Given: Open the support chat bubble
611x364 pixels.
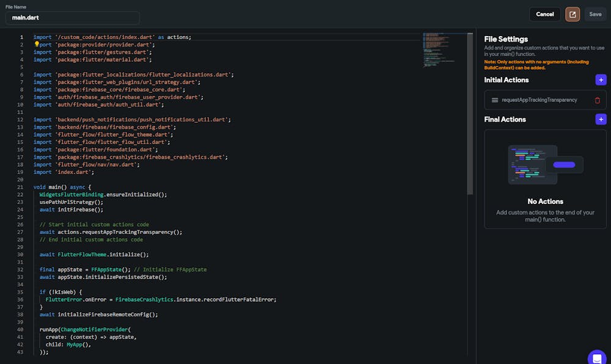Looking at the screenshot, I should (596, 358).
